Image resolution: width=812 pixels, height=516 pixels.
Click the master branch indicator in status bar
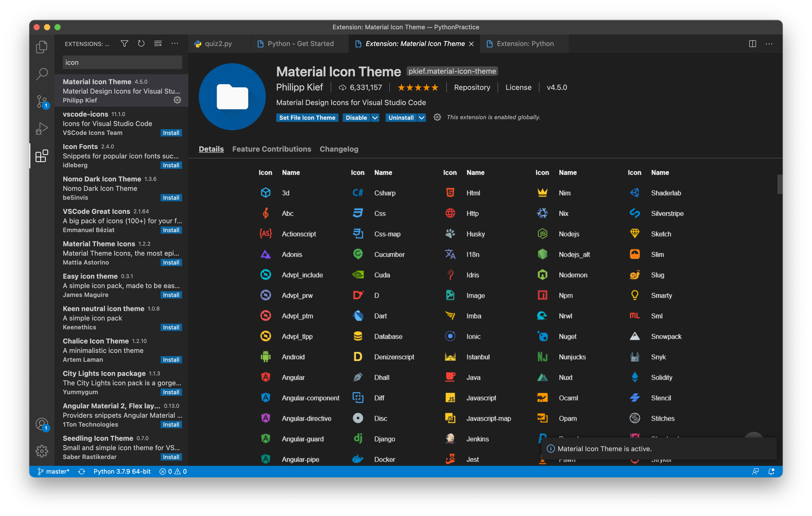[x=54, y=472]
